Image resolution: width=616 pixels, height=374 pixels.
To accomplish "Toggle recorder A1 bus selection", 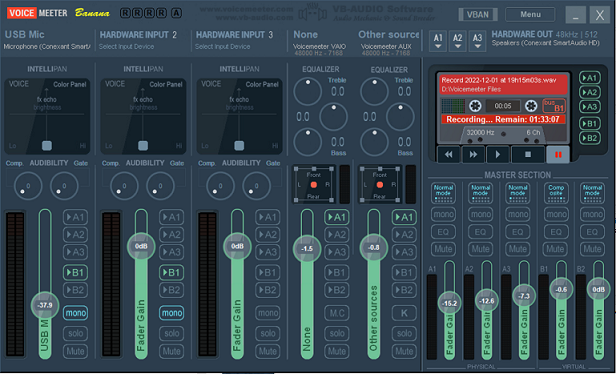I will click(x=590, y=78).
